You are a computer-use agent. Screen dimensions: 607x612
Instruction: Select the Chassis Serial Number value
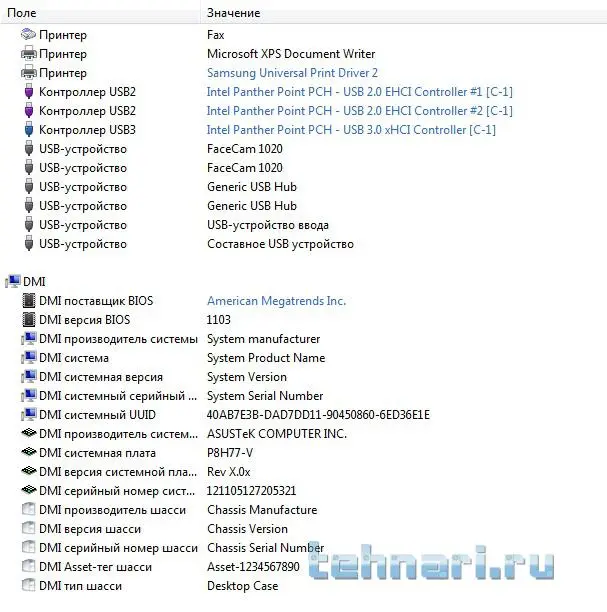(x=265, y=548)
